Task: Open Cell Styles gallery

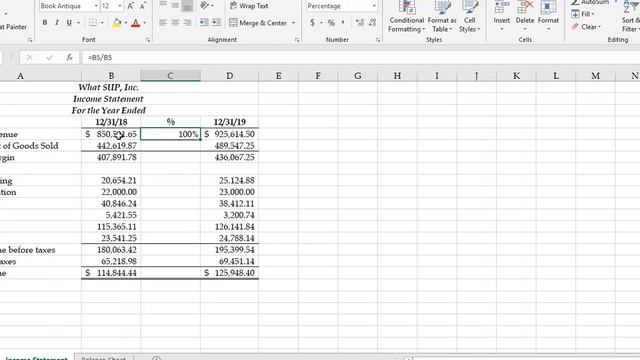Action: pyautogui.click(x=469, y=17)
